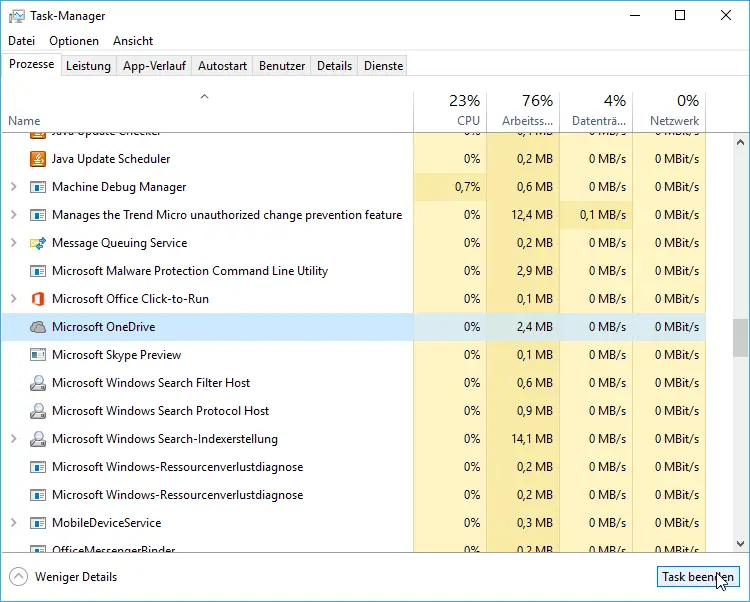Click the Weniger Details label

click(x=76, y=577)
